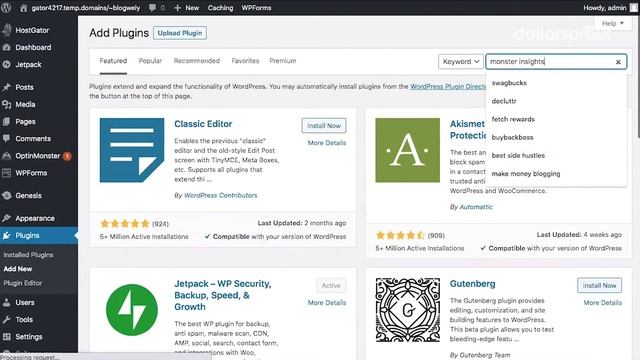Click the Plugins plug icon

[x=7, y=236]
